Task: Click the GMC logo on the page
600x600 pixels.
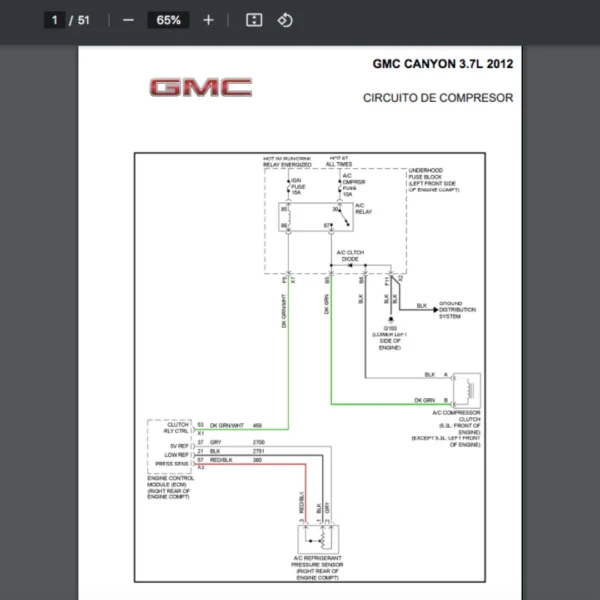Action: 200,88
